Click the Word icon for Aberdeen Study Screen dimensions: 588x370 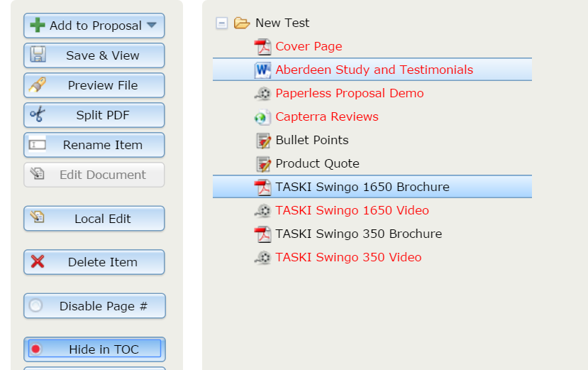(262, 70)
